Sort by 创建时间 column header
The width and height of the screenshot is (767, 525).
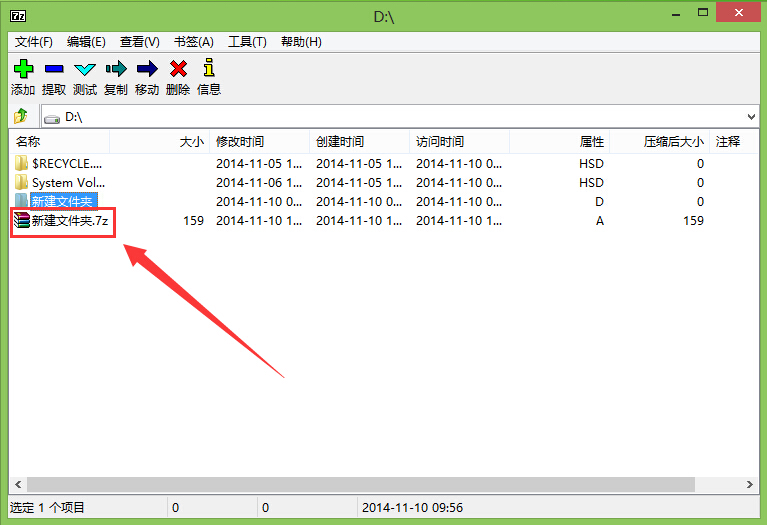(359, 141)
